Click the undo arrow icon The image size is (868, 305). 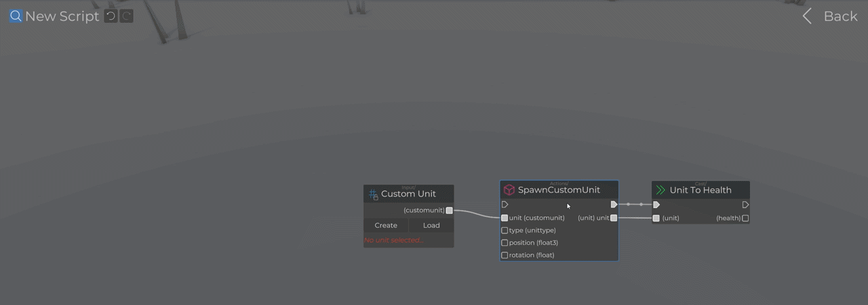tap(111, 16)
